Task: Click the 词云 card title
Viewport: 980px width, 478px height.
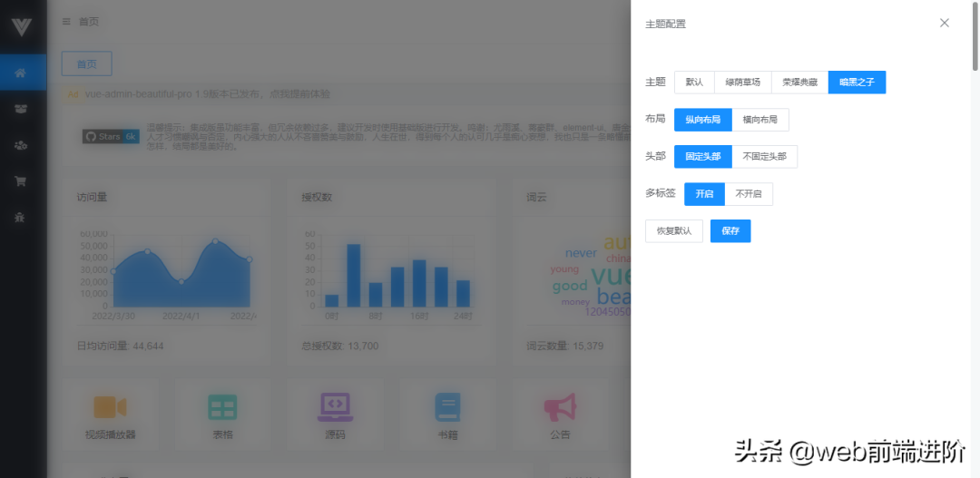Action: [x=537, y=198]
